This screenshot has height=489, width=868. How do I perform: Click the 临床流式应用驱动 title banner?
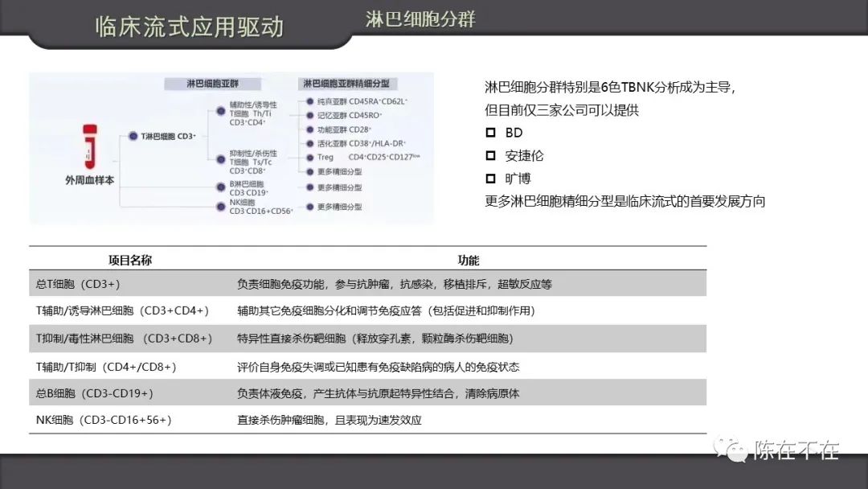pos(190,26)
